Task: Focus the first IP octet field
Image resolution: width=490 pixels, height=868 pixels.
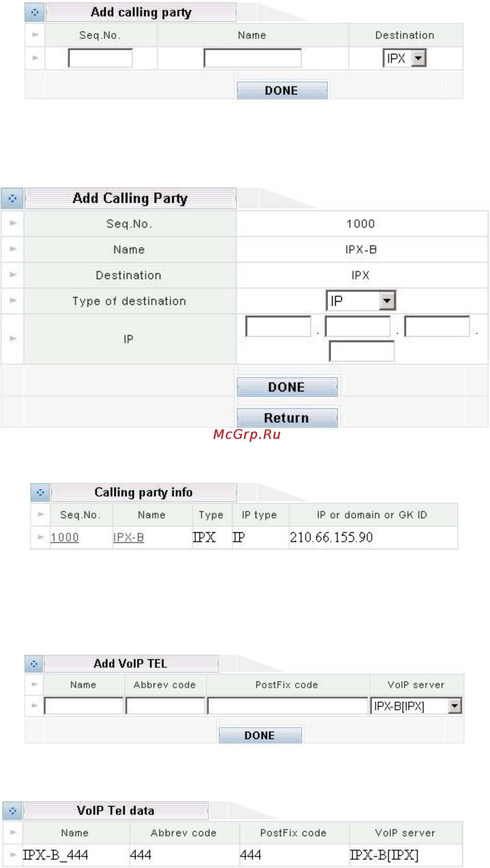Action: click(x=278, y=326)
